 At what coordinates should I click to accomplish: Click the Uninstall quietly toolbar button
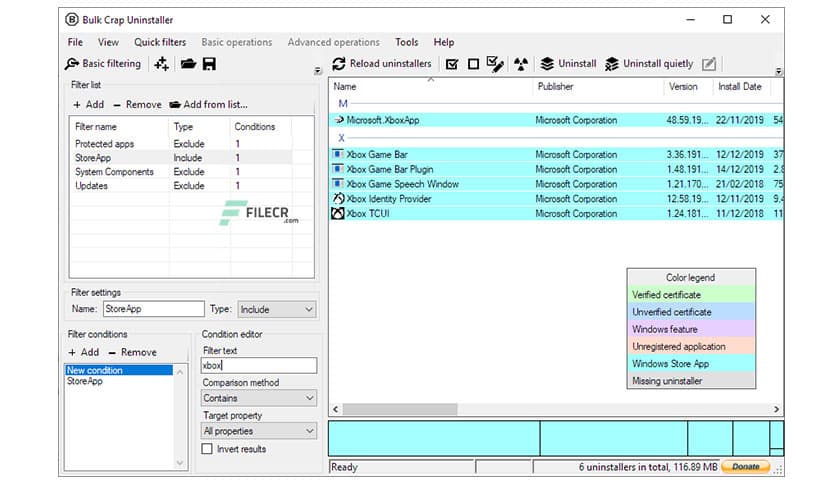click(x=649, y=64)
